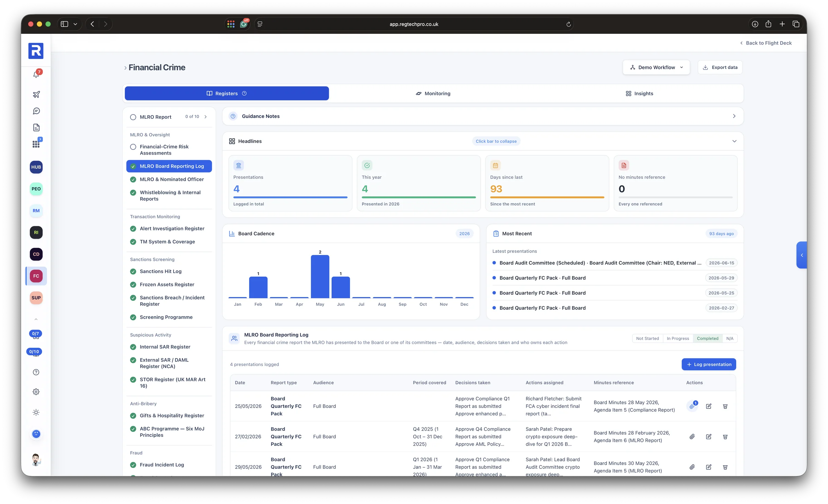Click the RegTechPro logo
The height and width of the screenshot is (504, 828).
tap(36, 51)
